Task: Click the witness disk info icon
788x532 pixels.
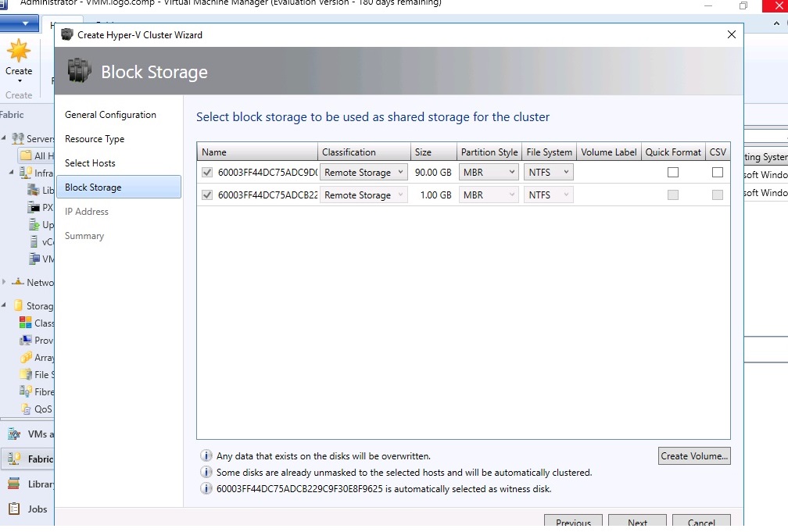Action: [206, 488]
